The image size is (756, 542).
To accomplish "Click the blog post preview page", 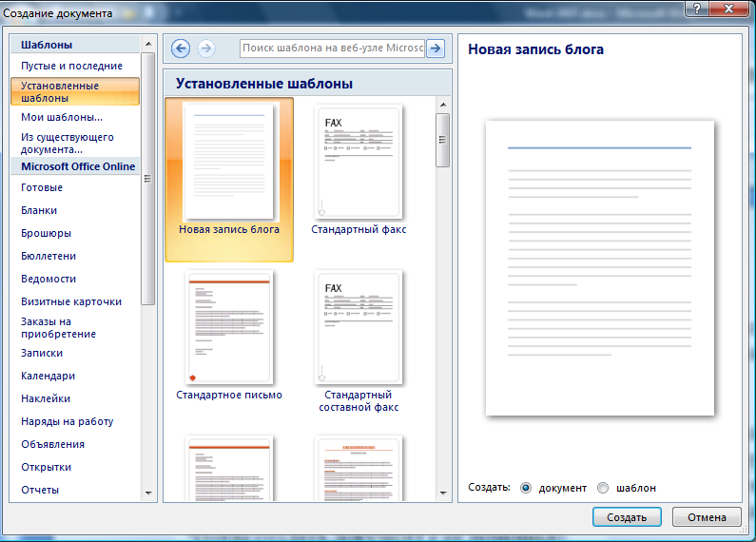I will click(600, 267).
